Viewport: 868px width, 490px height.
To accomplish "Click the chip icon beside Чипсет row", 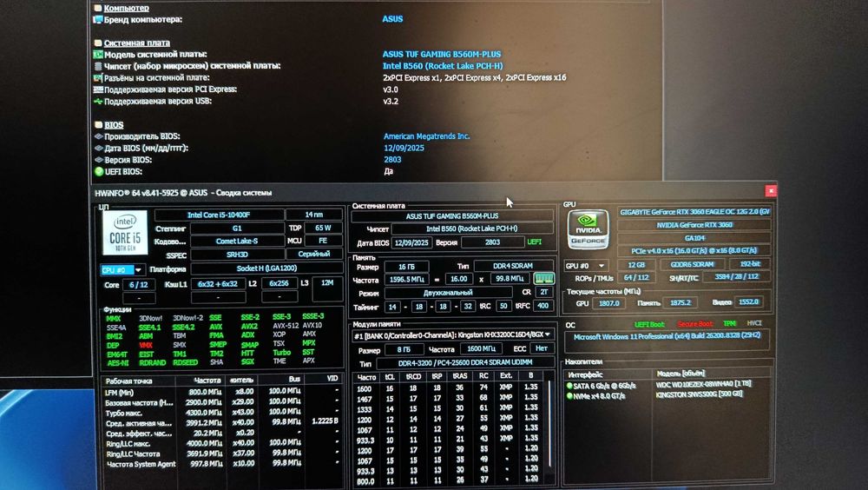I will tap(99, 66).
